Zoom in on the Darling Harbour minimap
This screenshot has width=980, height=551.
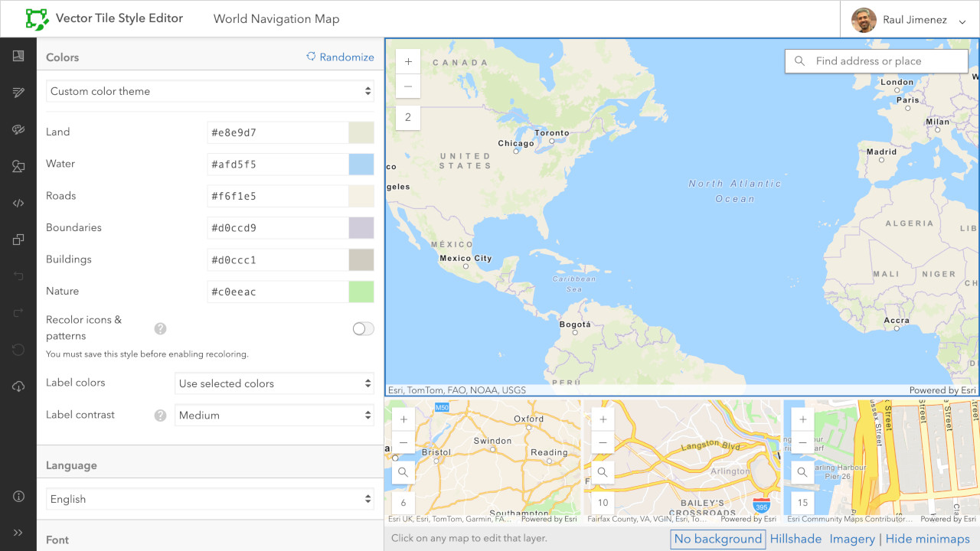point(802,419)
